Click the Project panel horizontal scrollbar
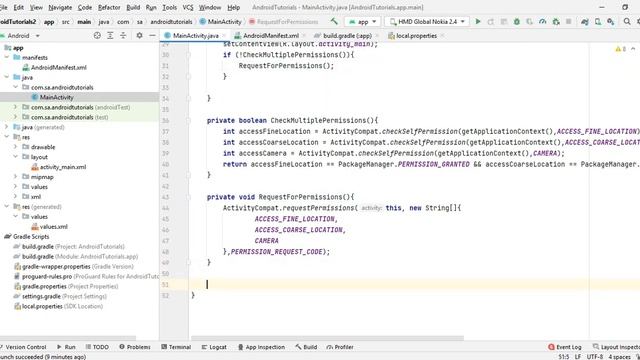The image size is (640, 360). (68, 338)
